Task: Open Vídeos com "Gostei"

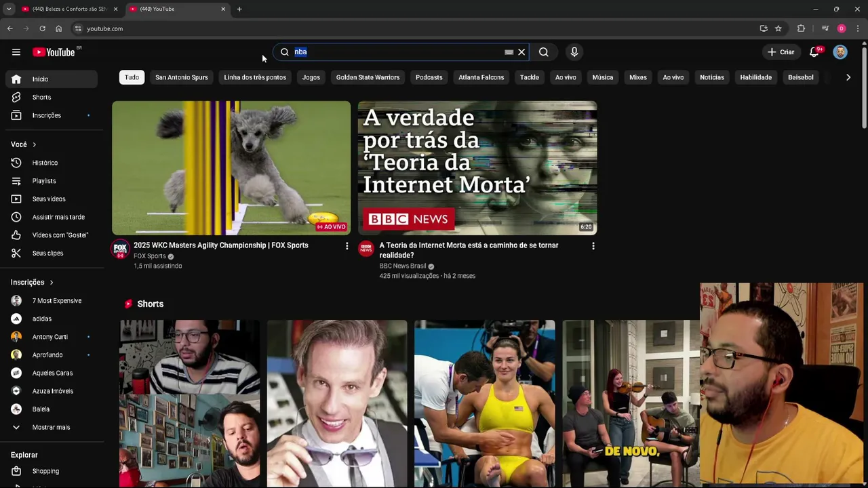Action: (52, 235)
